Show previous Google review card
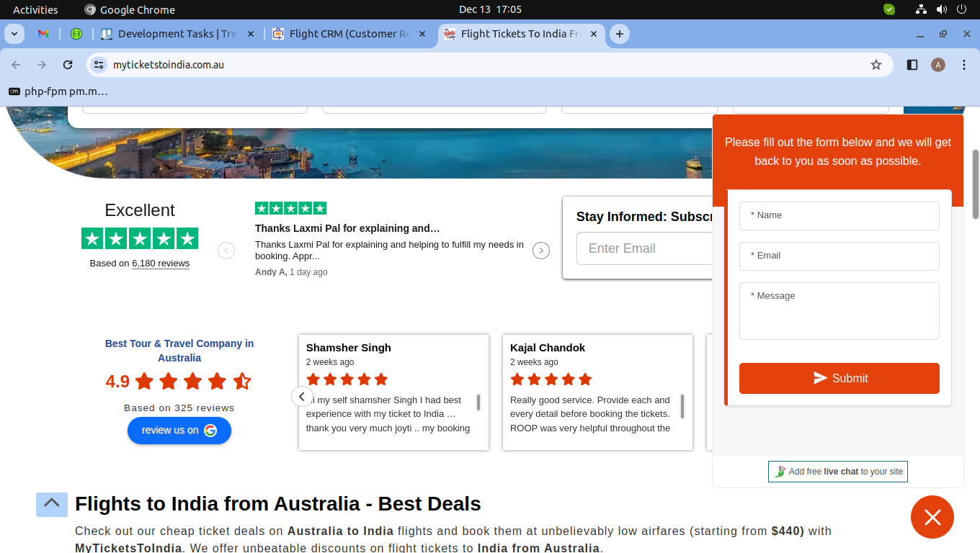The image size is (980, 553). coord(302,397)
